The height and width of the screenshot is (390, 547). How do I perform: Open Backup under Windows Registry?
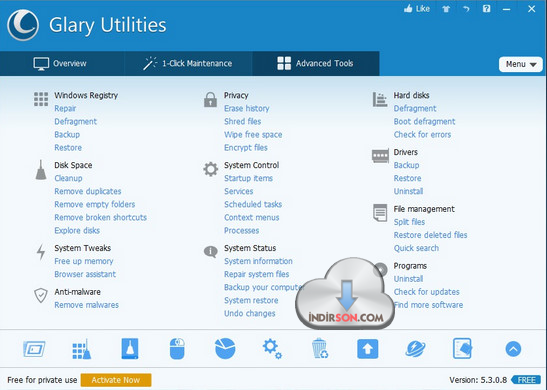click(67, 135)
